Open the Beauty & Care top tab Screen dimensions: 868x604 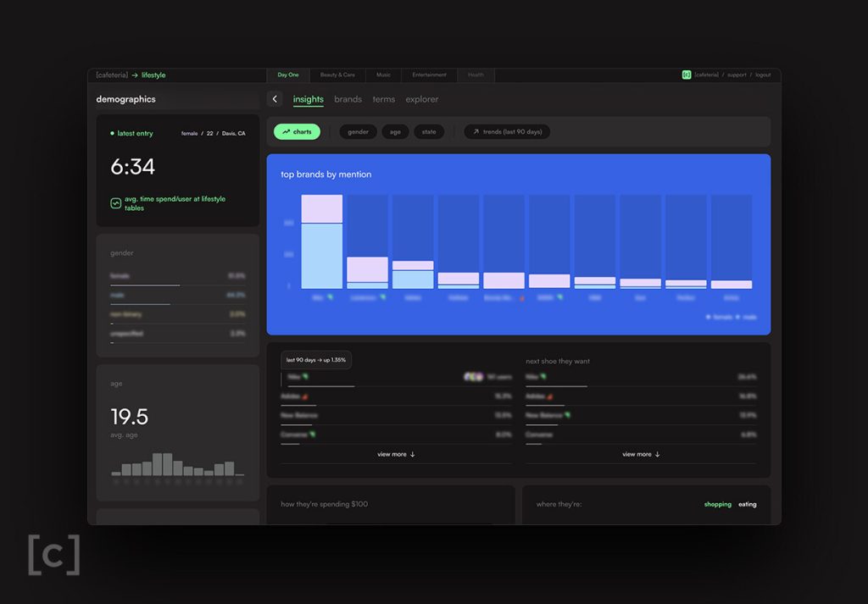tap(337, 75)
